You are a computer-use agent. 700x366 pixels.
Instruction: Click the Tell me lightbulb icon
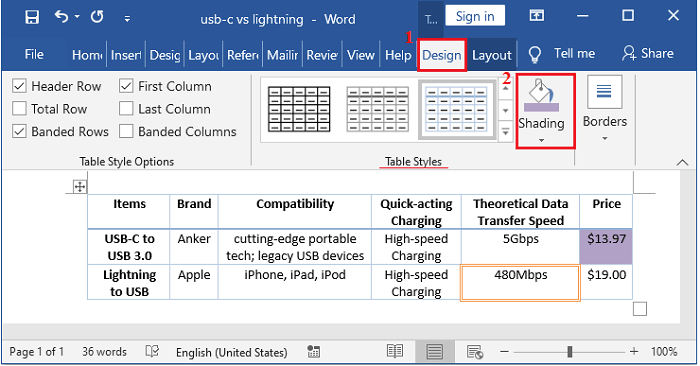point(534,54)
